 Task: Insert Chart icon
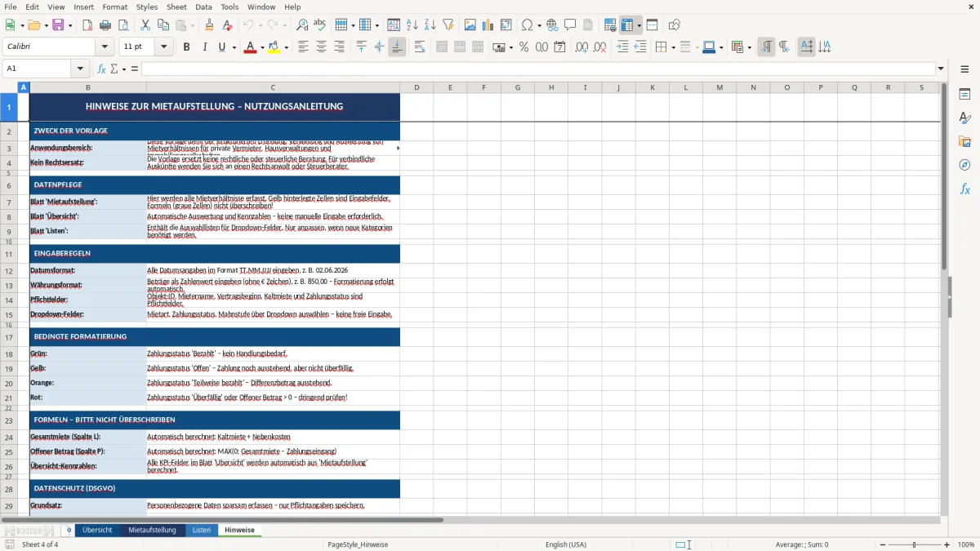[488, 25]
